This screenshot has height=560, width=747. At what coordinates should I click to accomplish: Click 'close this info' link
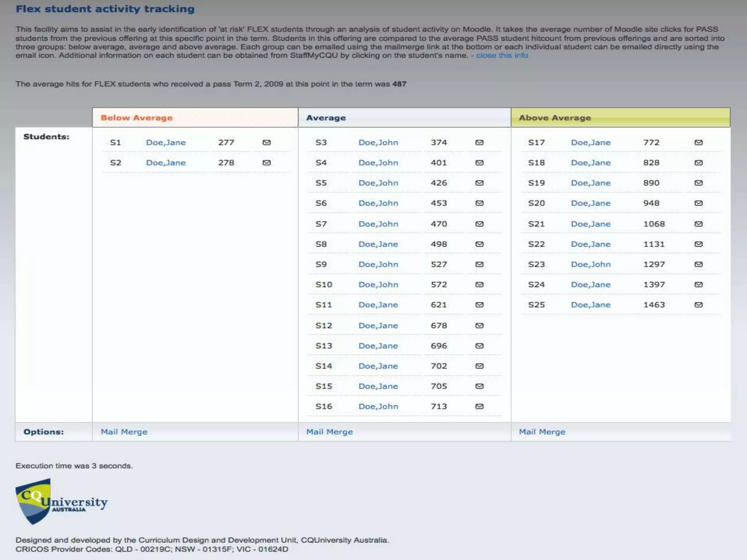point(502,55)
